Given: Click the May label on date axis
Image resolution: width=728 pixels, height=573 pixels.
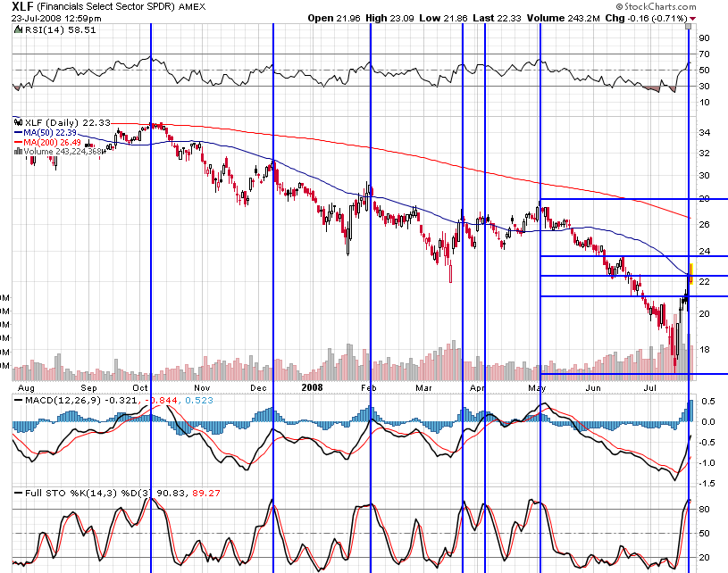Looking at the screenshot, I should [x=537, y=388].
